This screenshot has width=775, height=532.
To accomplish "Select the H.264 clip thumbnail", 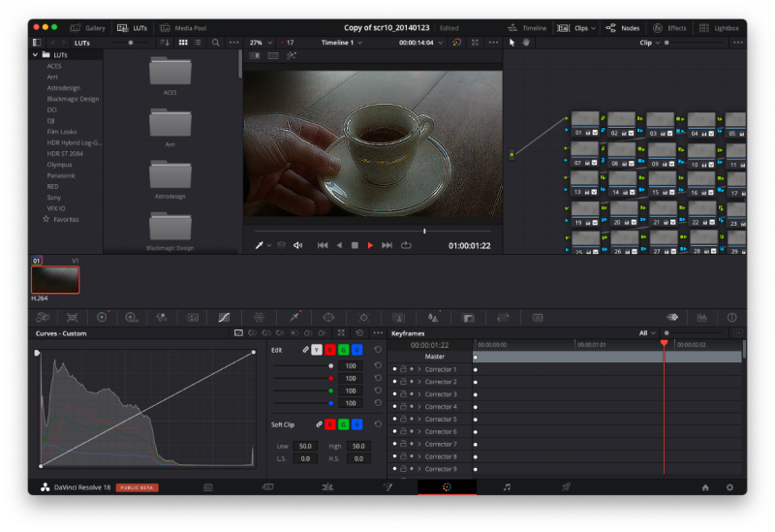I will 55,279.
